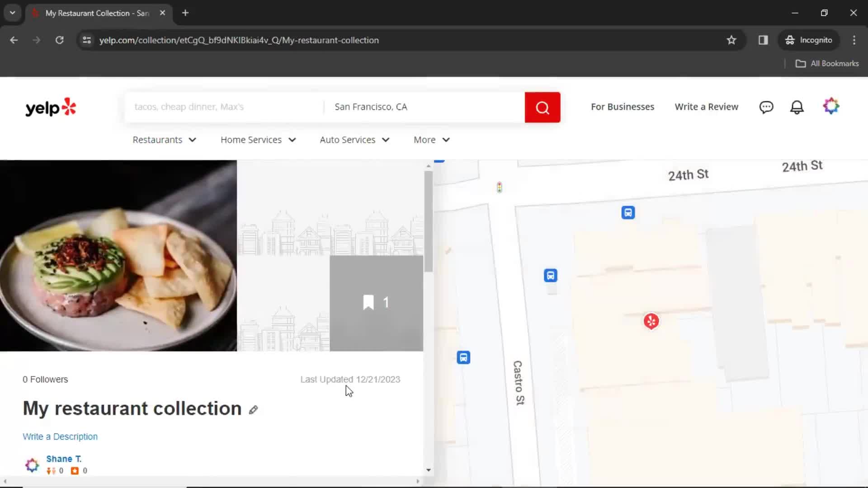Click the notifications bell icon
Viewport: 868px width, 488px height.
point(797,107)
